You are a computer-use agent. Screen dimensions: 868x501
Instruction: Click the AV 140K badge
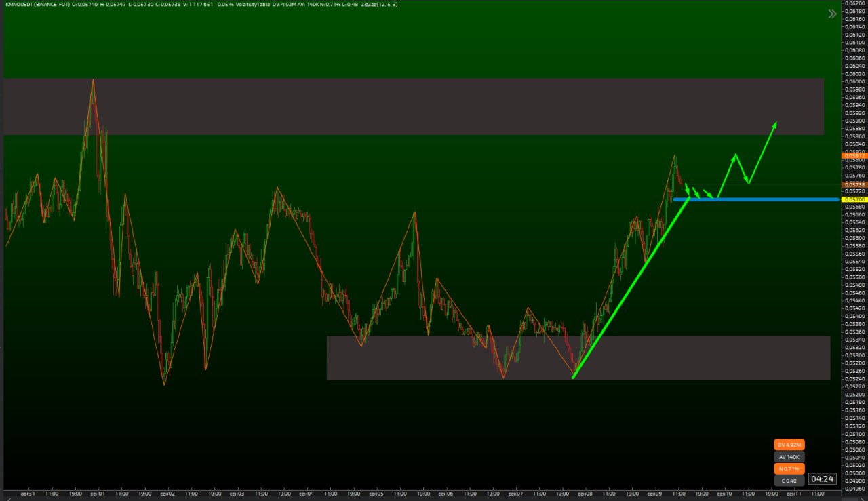tap(789, 457)
